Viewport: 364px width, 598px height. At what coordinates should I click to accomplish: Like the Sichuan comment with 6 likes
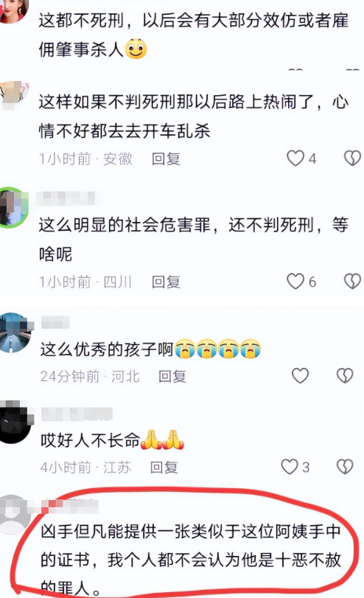295,282
